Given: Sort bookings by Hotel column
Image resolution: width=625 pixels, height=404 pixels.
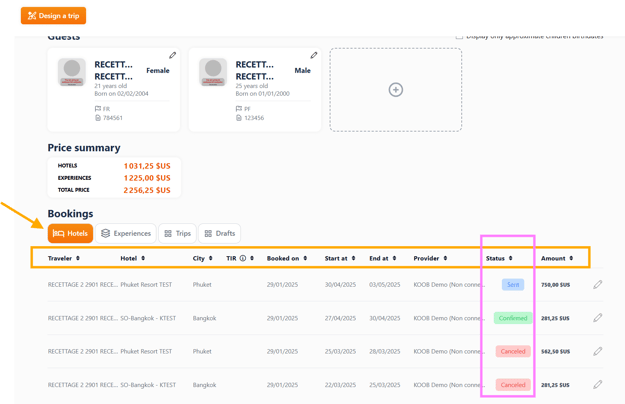Looking at the screenshot, I should (132, 259).
